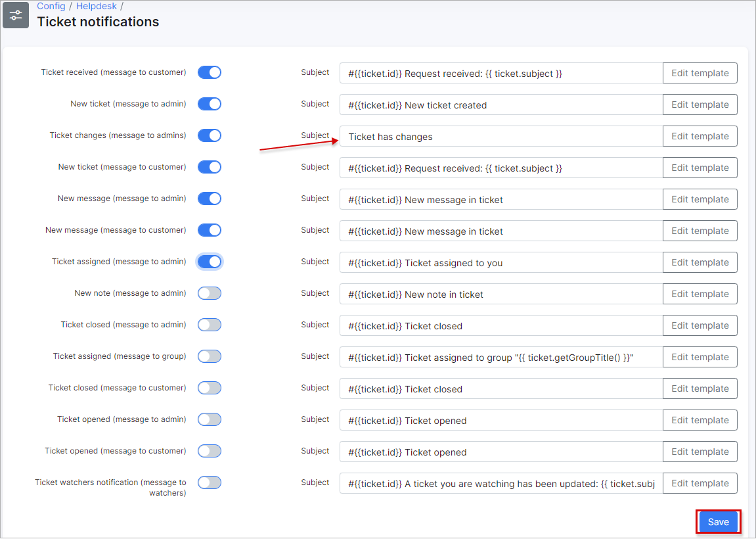Disable Ticket assigned (message to admin) toggle
Image resolution: width=756 pixels, height=539 pixels.
pyautogui.click(x=209, y=262)
